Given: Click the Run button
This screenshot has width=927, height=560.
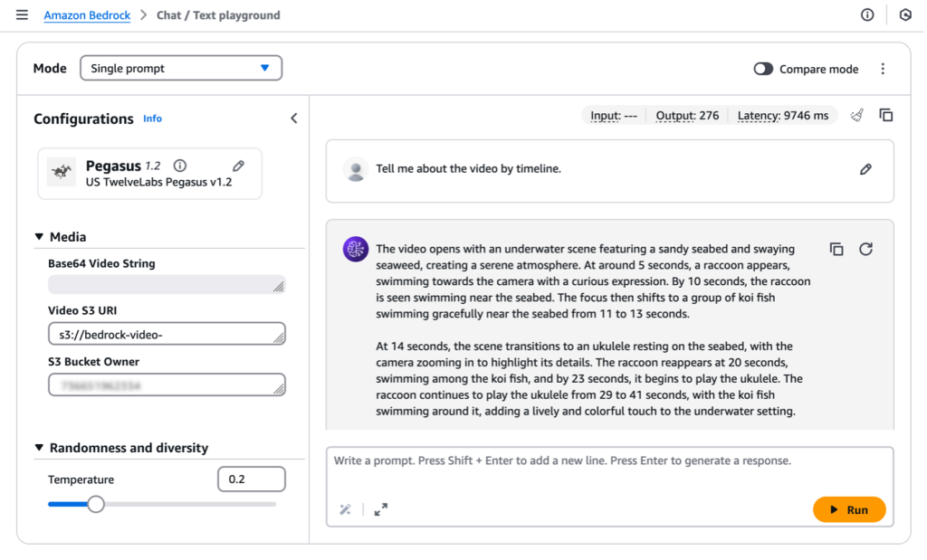Looking at the screenshot, I should coord(849,509).
